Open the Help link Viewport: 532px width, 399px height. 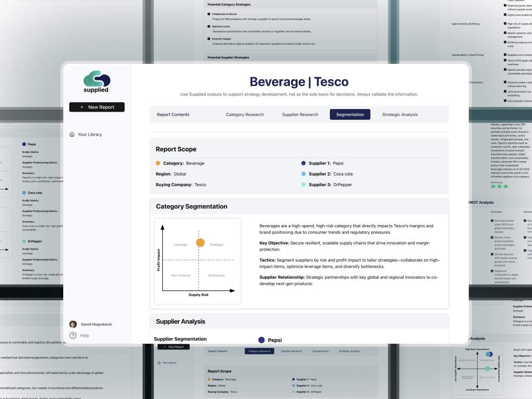[x=85, y=336]
